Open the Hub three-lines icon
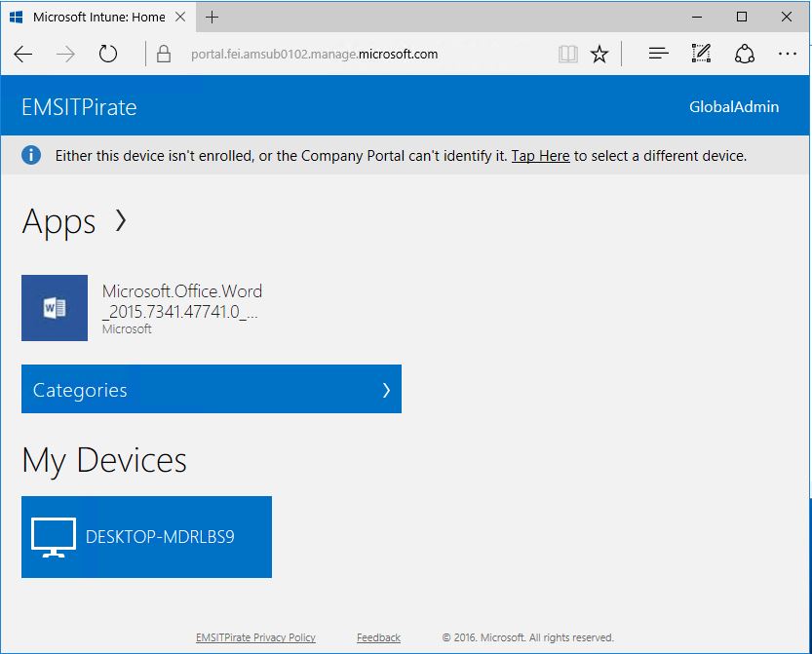Image resolution: width=812 pixels, height=654 pixels. click(x=658, y=54)
